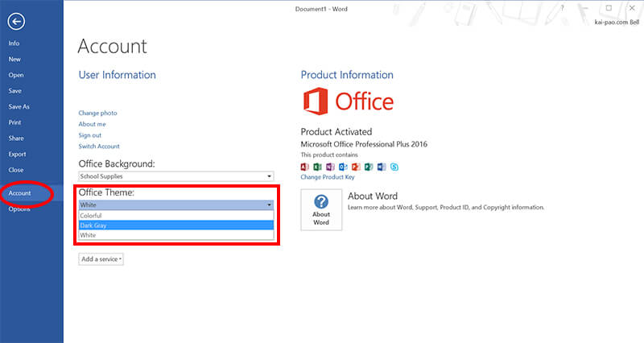Viewport: 644px width, 343px height.
Task: Click the Document1 - Word title
Action: pyautogui.click(x=321, y=9)
